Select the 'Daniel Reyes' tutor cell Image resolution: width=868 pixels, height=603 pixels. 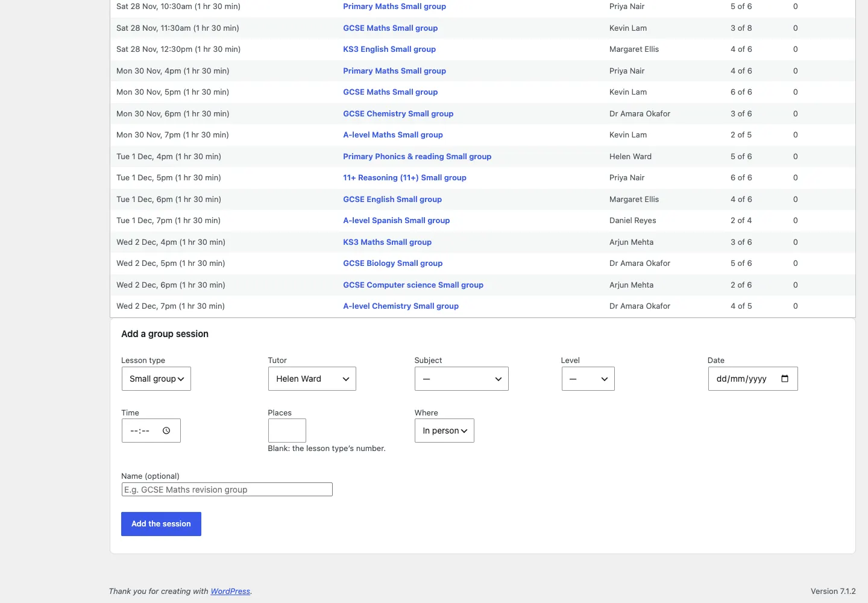coord(633,221)
